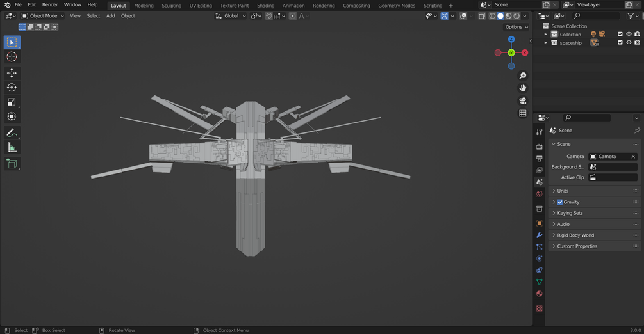Select the Rotate tool
This screenshot has width=644, height=334.
pyautogui.click(x=12, y=88)
